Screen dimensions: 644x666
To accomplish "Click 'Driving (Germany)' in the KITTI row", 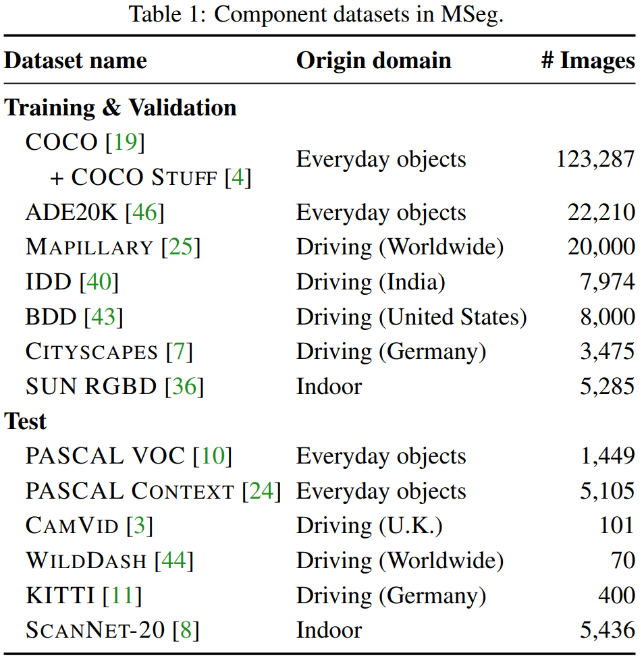I will click(392, 596).
